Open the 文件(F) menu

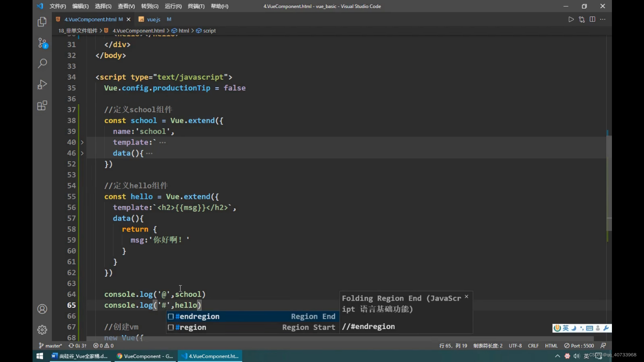[x=58, y=6]
